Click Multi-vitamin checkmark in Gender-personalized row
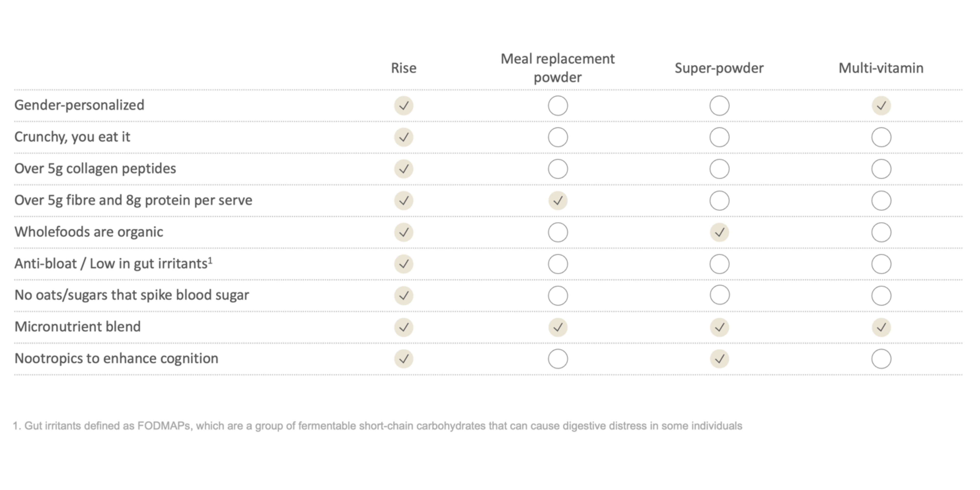 click(x=881, y=105)
